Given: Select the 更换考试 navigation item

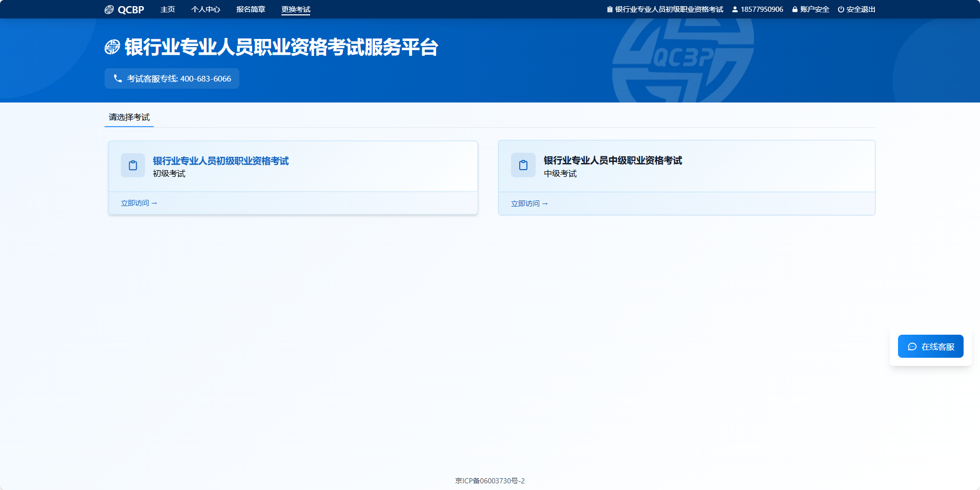Looking at the screenshot, I should point(296,9).
